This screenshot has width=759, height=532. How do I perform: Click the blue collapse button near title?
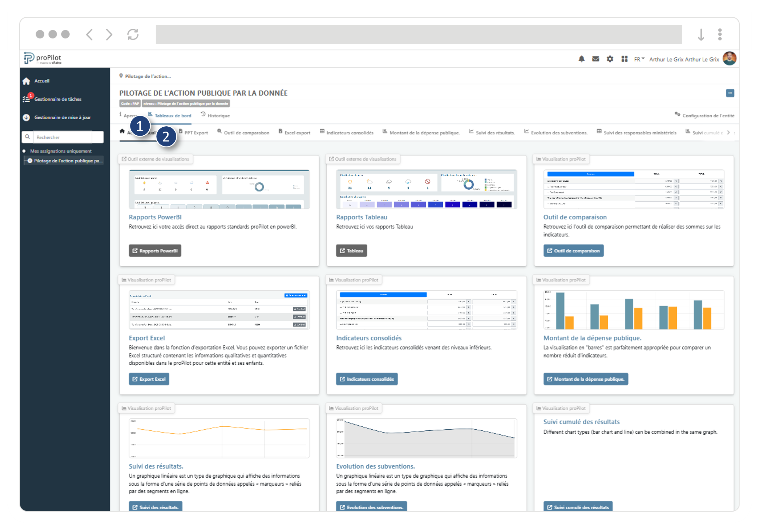click(x=730, y=93)
